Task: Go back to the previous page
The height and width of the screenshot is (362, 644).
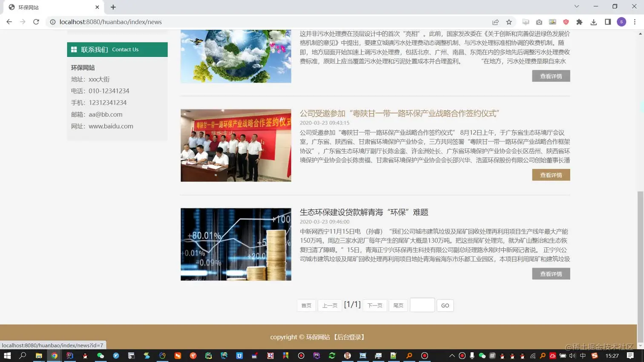Action: (9, 22)
